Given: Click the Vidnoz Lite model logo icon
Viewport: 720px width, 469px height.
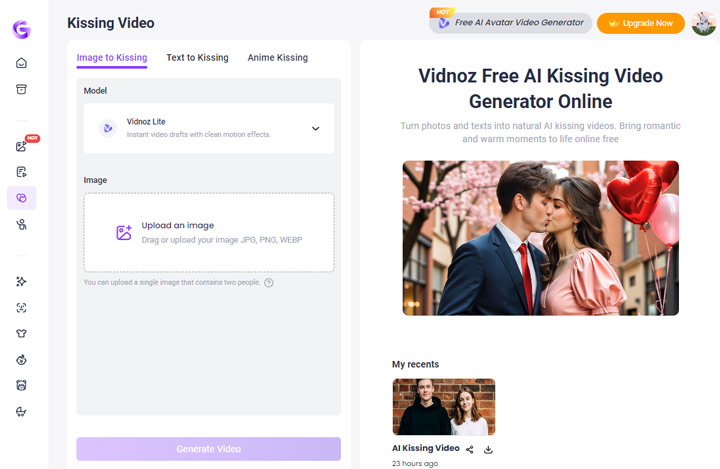Looking at the screenshot, I should [108, 128].
